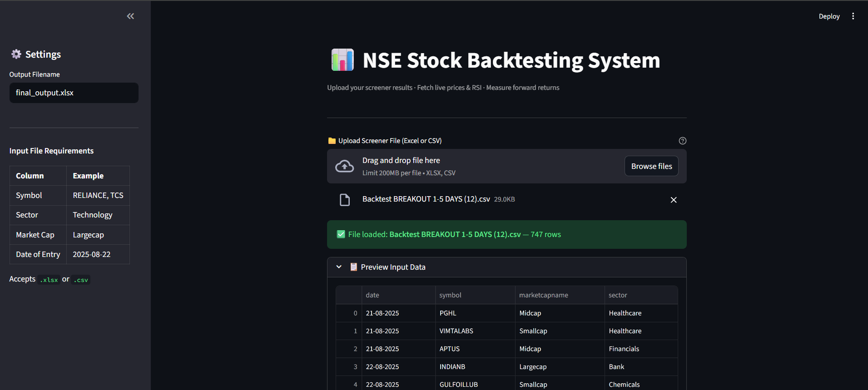Image resolution: width=868 pixels, height=390 pixels.
Task: Click the uploaded filename Backtest BREAKOUT 1-5 DAYS (12).csv
Action: pyautogui.click(x=426, y=199)
